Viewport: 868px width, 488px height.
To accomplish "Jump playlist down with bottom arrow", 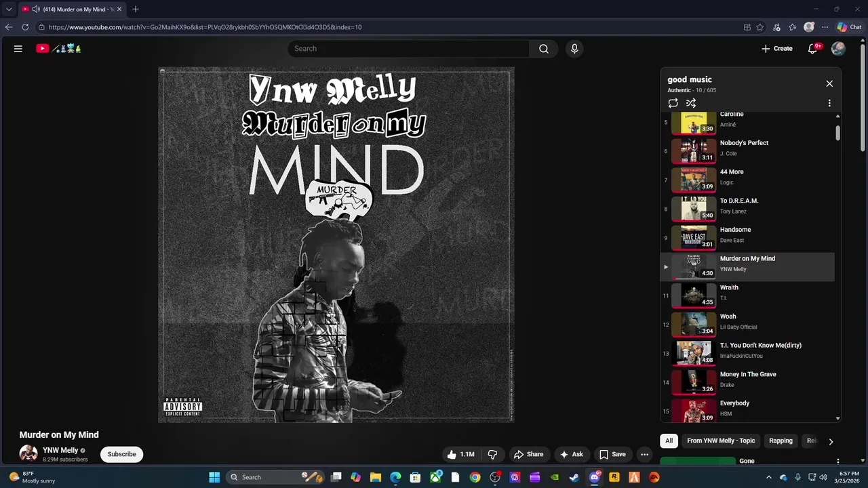I will pyautogui.click(x=837, y=419).
